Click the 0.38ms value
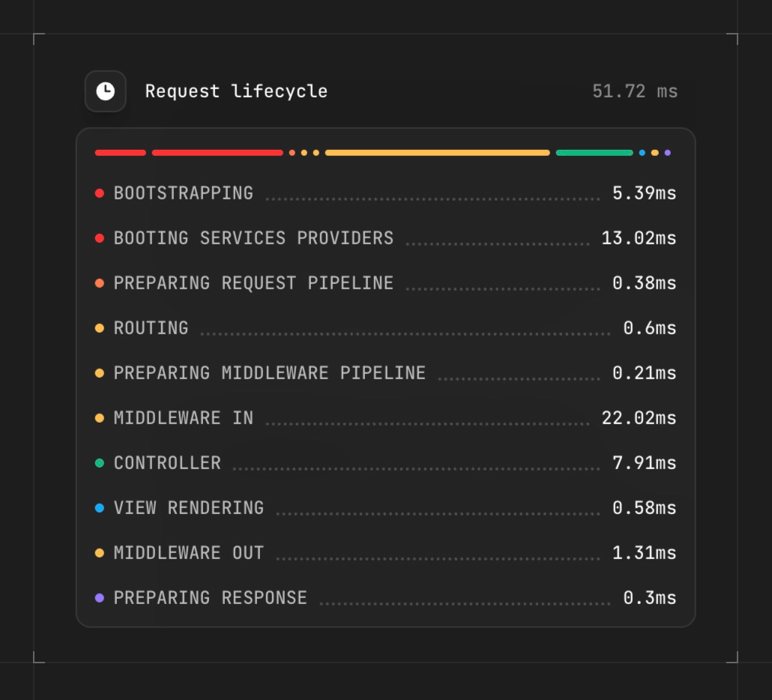This screenshot has height=700, width=772. [x=644, y=283]
